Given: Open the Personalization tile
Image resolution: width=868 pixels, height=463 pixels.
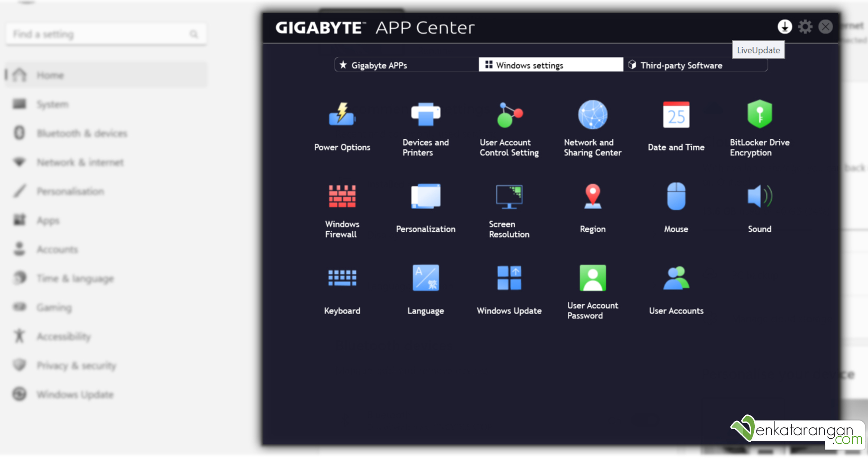Looking at the screenshot, I should [x=425, y=208].
